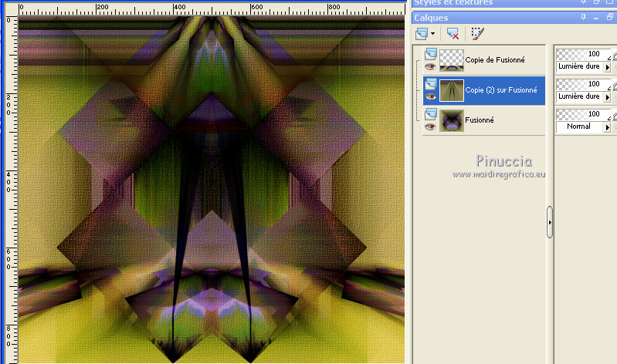
Task: Click raster layer type icon of Copie (2) sur Fusionné
Action: tap(431, 84)
